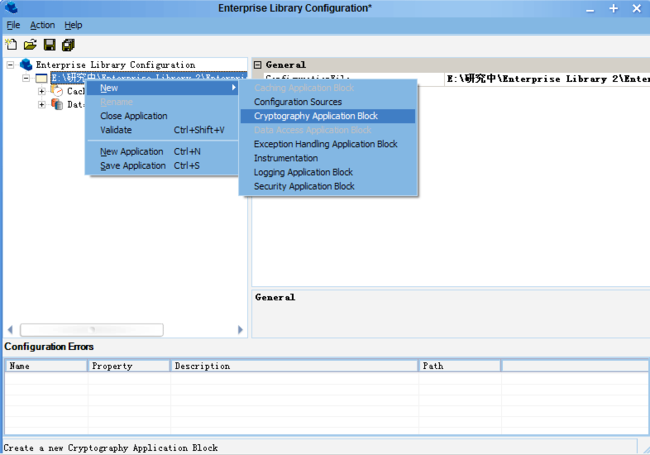Click the Name column header
The image size is (650, 455).
coord(46,366)
